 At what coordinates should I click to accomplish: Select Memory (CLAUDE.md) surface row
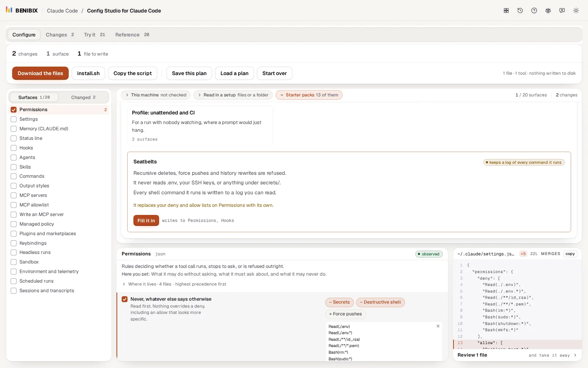coord(59,129)
